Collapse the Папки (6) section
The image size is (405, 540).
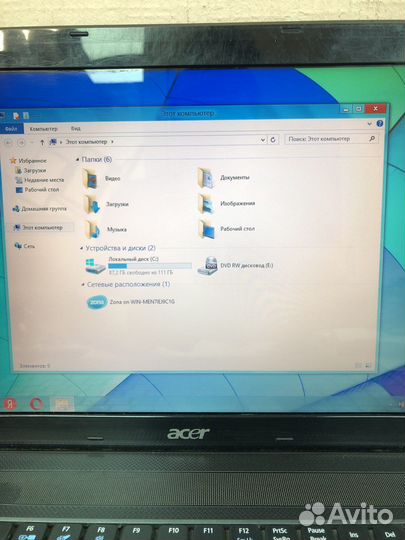coord(78,159)
